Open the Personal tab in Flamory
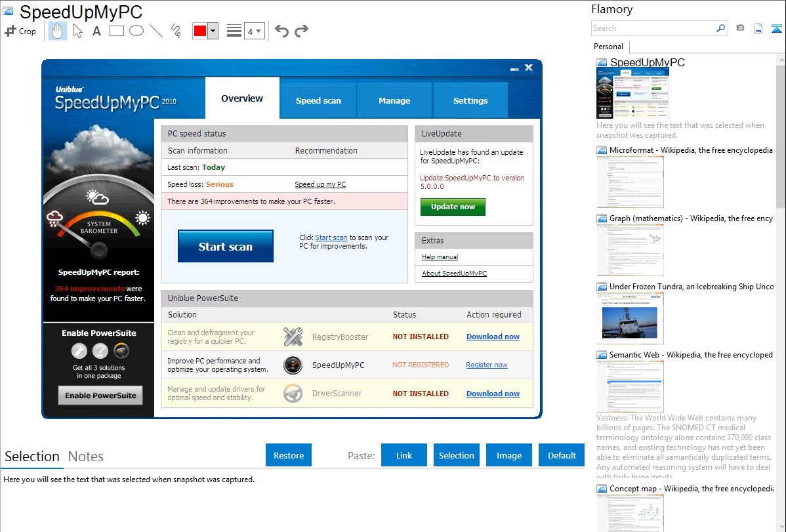This screenshot has height=532, width=786. 609,47
